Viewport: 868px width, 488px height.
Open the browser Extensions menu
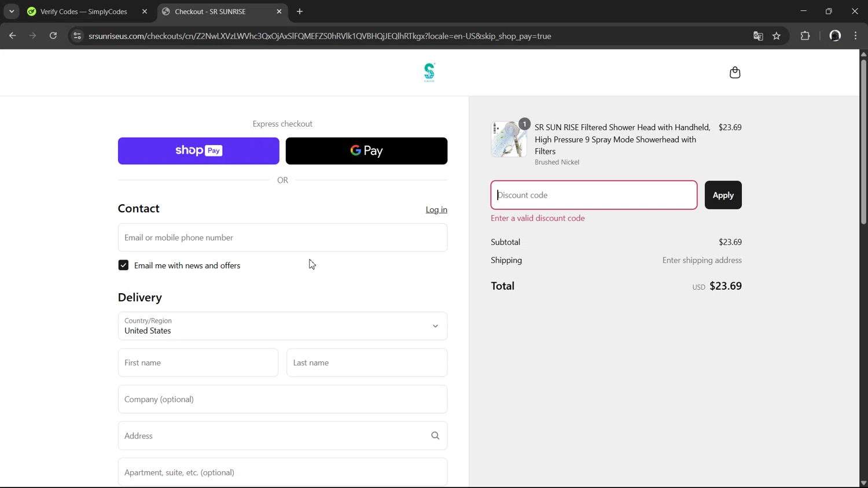click(x=805, y=36)
